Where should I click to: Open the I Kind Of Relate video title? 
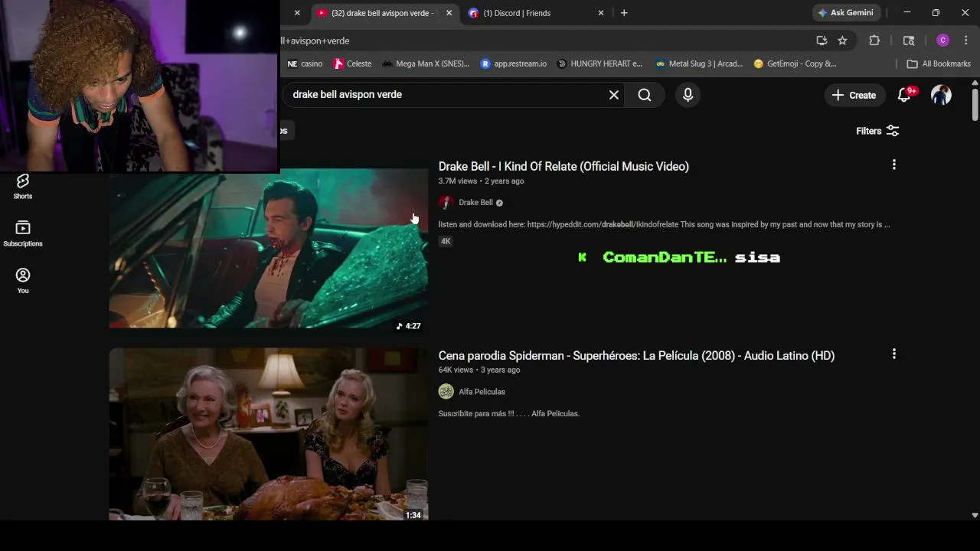(563, 166)
